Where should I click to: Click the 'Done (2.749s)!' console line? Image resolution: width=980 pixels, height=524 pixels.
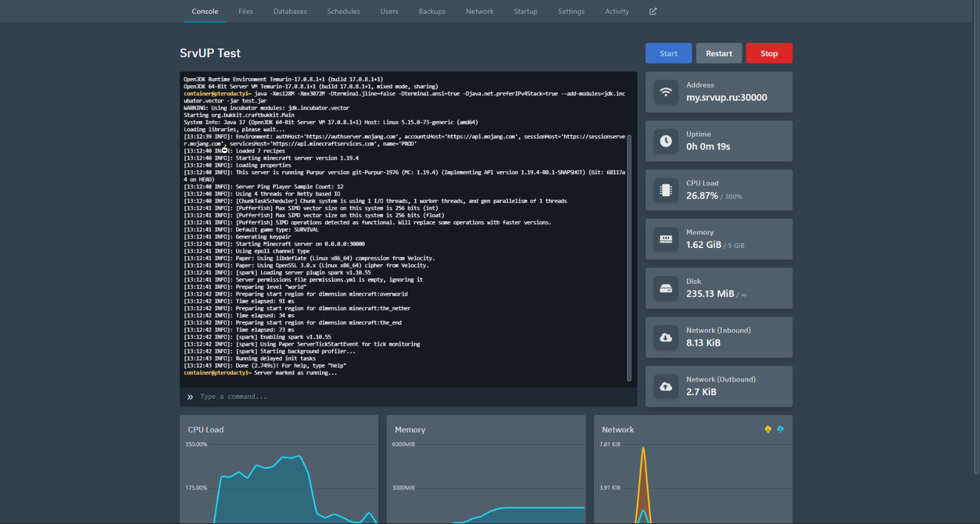point(265,365)
